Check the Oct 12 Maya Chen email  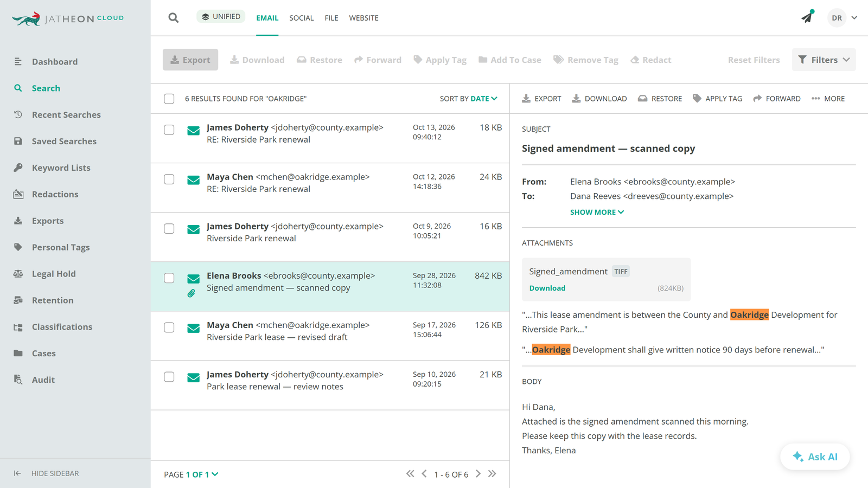click(169, 179)
